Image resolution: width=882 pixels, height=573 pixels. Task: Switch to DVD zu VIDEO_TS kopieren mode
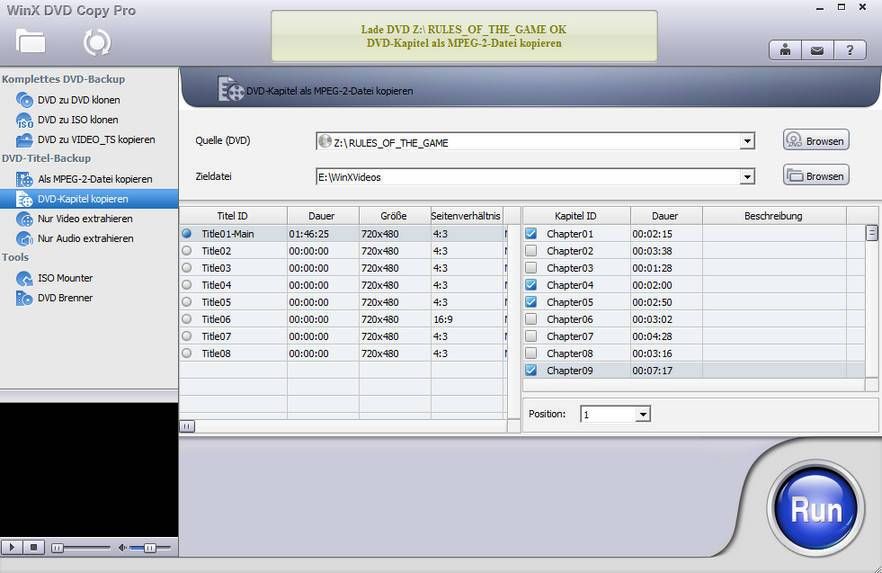pos(96,139)
